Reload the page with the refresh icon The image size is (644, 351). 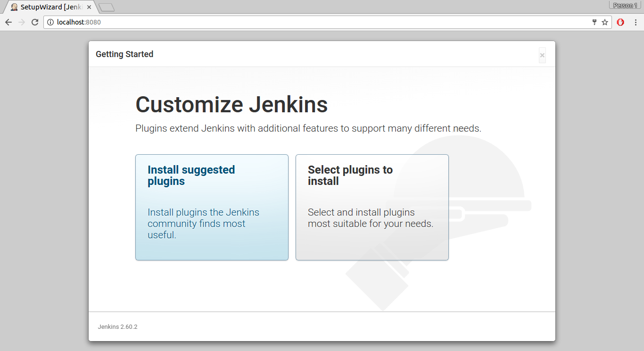35,22
